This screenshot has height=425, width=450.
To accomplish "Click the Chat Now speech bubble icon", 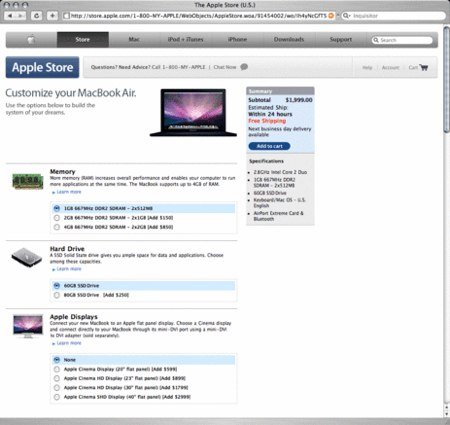I will click(244, 67).
